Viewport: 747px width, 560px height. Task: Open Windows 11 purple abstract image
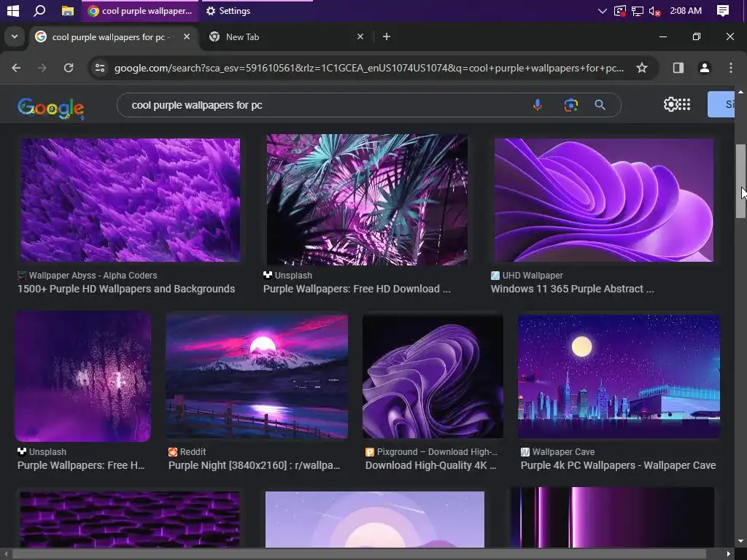[x=603, y=200]
